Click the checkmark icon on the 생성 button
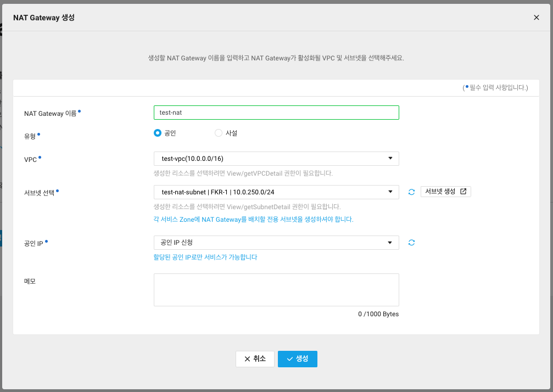 (290, 359)
